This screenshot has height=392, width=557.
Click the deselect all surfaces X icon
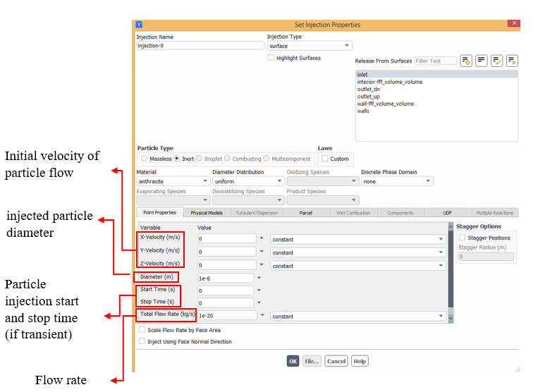coord(512,61)
